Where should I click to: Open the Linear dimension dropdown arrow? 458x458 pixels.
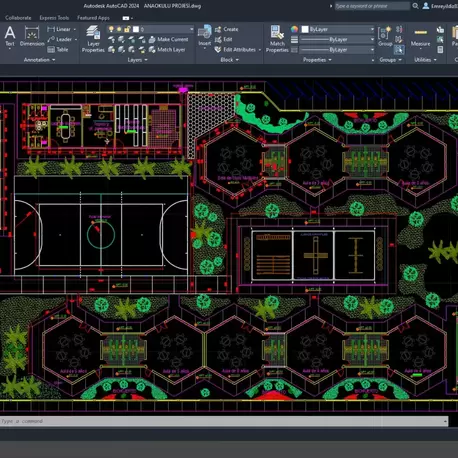75,29
